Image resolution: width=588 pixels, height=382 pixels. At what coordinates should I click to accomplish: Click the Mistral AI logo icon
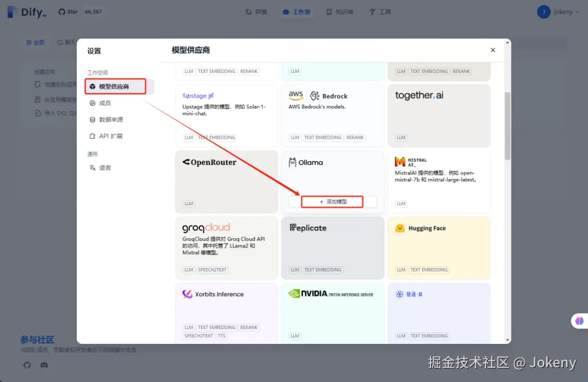400,162
